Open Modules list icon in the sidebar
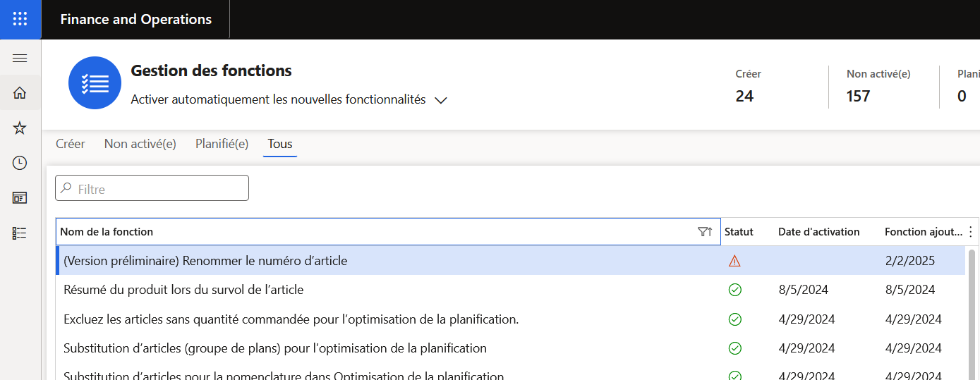 coord(20,233)
